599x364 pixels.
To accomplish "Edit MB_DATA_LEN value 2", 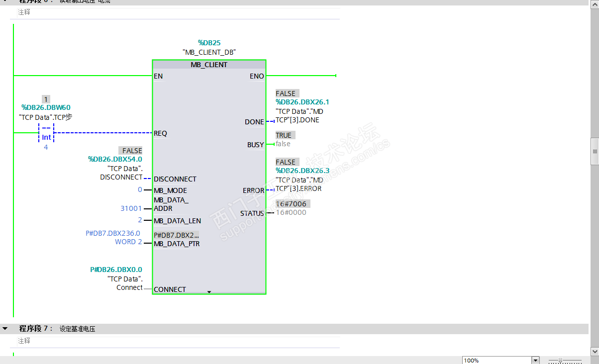I will 140,220.
